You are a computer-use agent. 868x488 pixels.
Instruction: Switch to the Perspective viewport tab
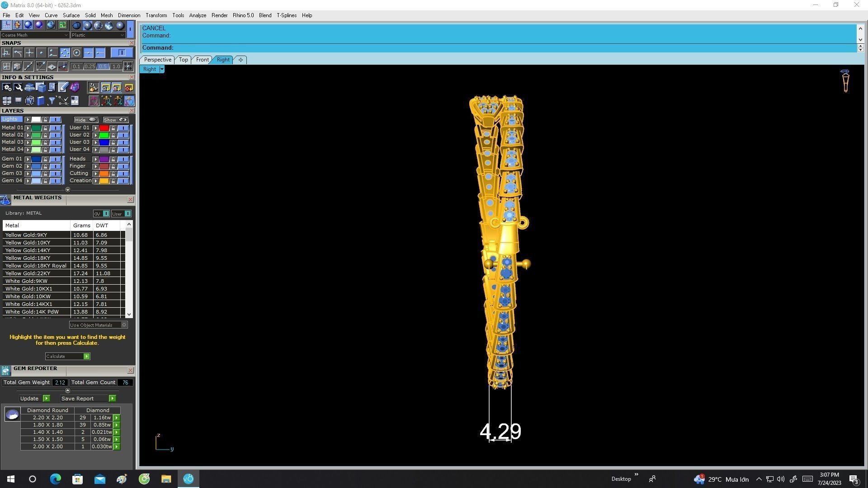(157, 60)
